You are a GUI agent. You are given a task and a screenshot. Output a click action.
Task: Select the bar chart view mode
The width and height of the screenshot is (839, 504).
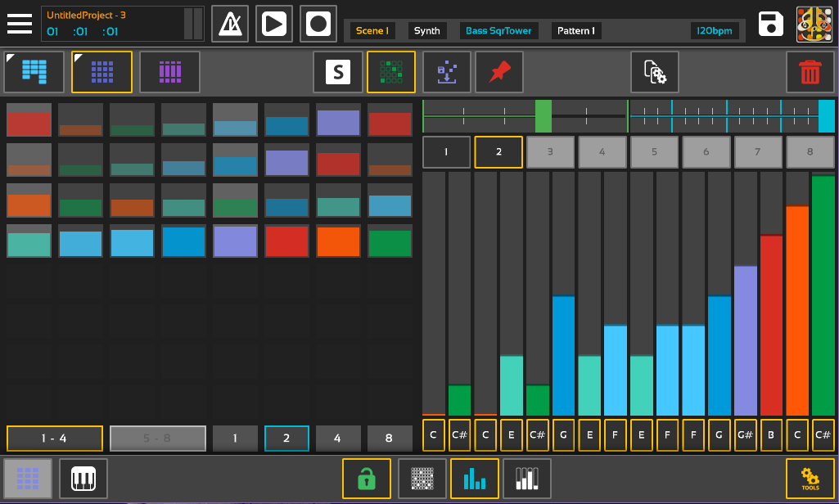pyautogui.click(x=474, y=479)
